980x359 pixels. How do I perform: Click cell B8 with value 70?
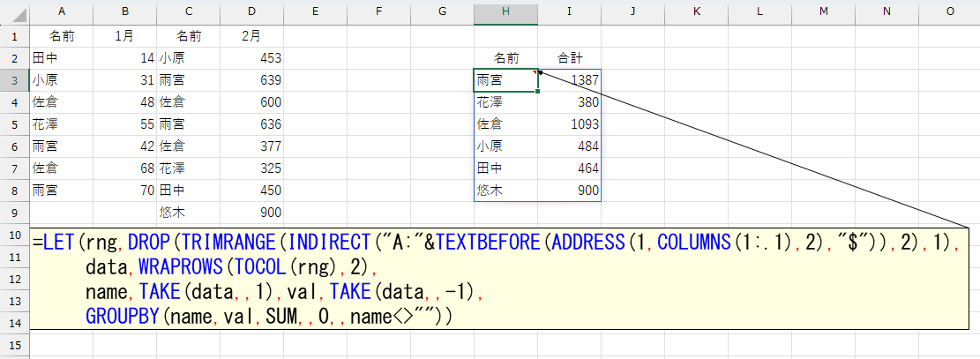125,191
